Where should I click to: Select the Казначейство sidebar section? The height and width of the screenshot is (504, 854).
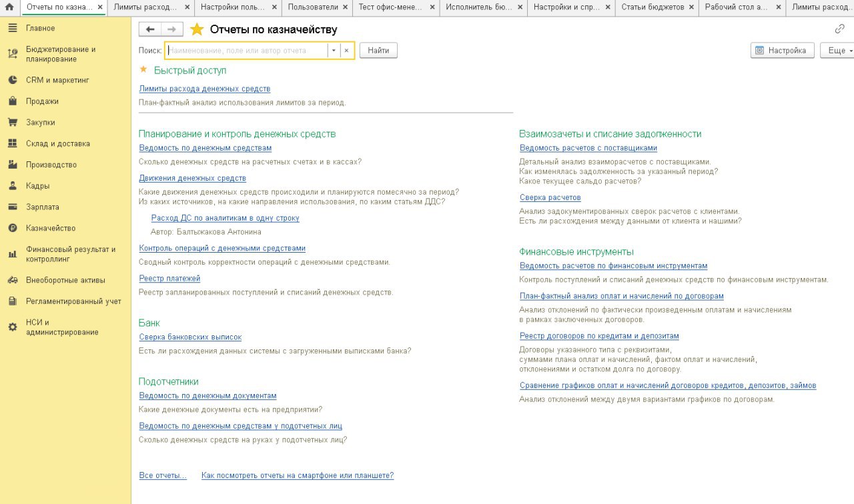point(65,228)
